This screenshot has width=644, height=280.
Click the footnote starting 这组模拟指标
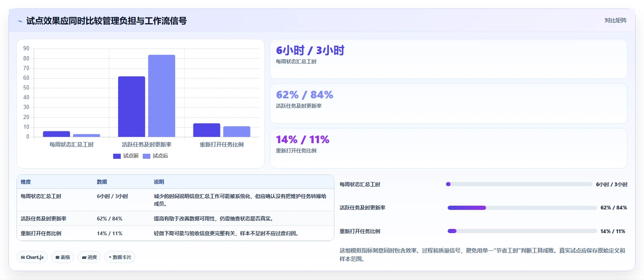tap(482, 255)
